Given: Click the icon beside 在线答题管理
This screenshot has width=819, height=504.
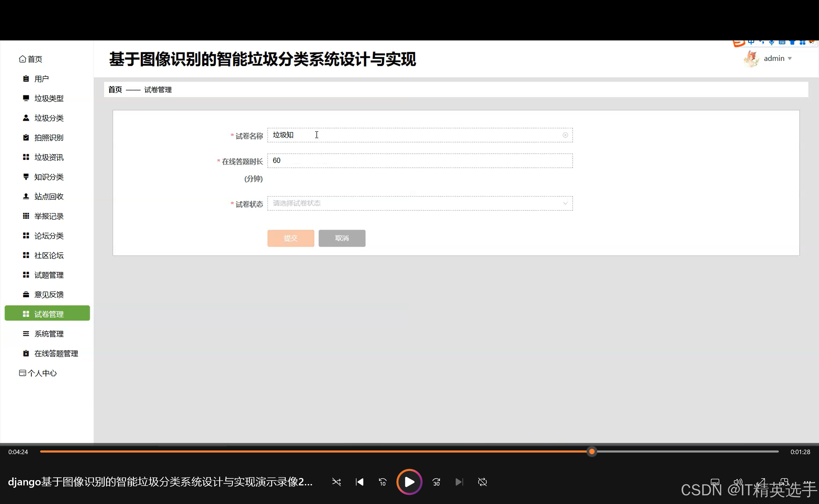Looking at the screenshot, I should [26, 354].
